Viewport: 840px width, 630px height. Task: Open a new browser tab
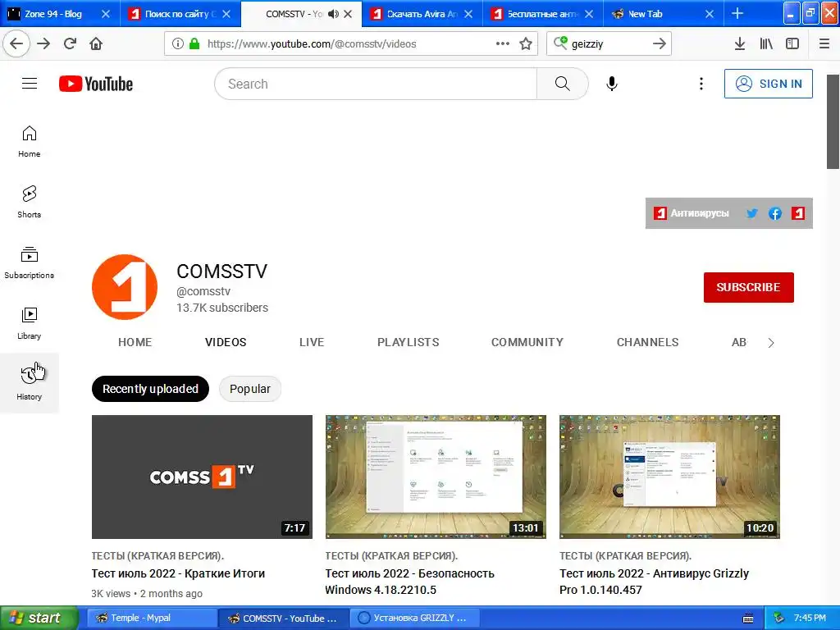[x=737, y=13]
